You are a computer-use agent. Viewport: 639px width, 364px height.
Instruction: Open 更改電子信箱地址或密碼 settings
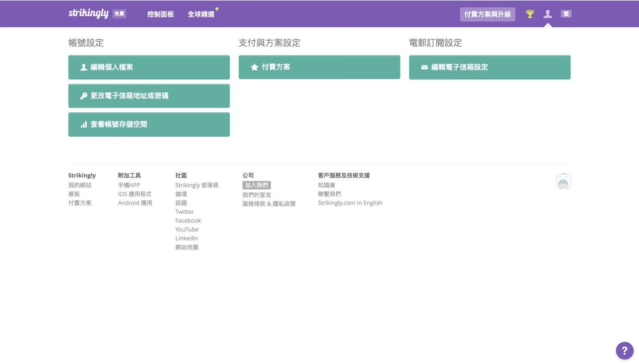[149, 96]
